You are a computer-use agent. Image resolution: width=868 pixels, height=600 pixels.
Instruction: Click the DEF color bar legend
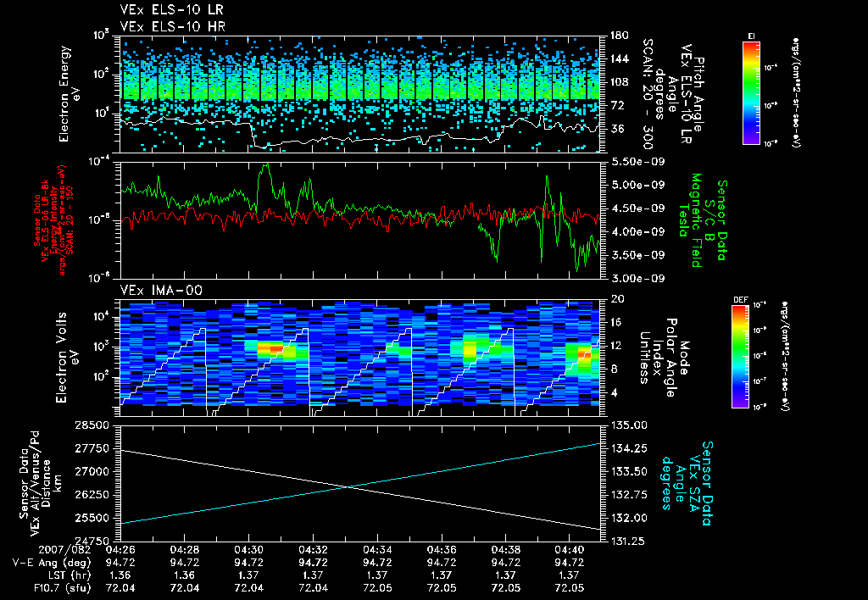tap(740, 357)
